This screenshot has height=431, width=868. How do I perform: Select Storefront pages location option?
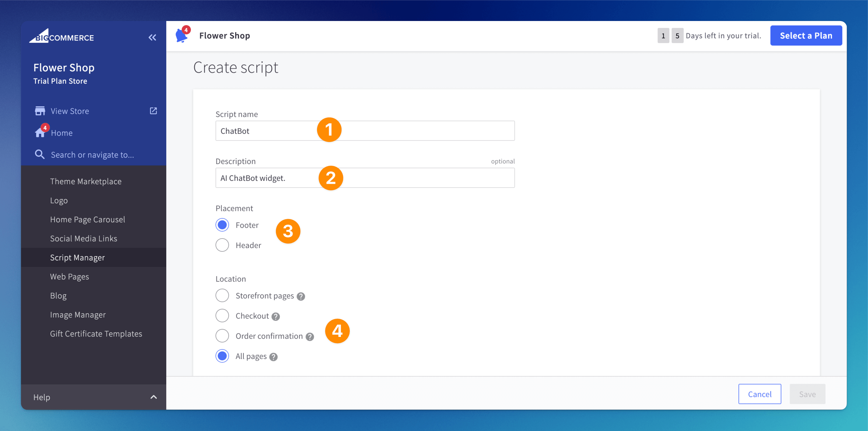click(222, 296)
